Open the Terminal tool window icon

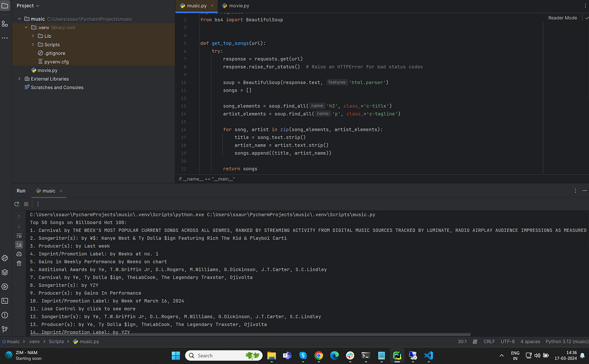coord(5,301)
